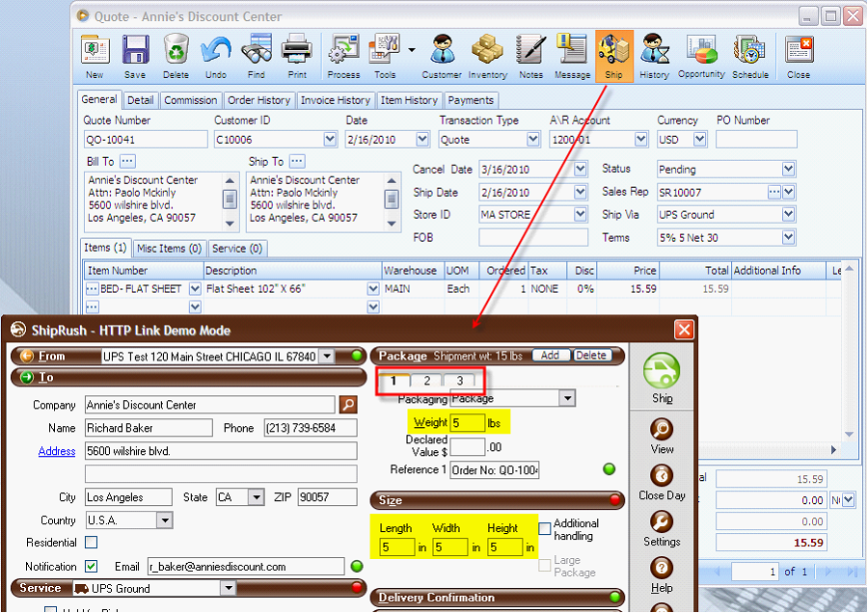The width and height of the screenshot is (868, 613).
Task: Click the New toolbar icon
Action: pyautogui.click(x=95, y=49)
